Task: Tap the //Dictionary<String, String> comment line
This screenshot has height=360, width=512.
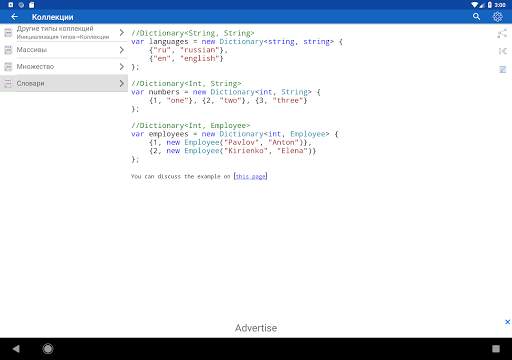Action: [x=193, y=33]
